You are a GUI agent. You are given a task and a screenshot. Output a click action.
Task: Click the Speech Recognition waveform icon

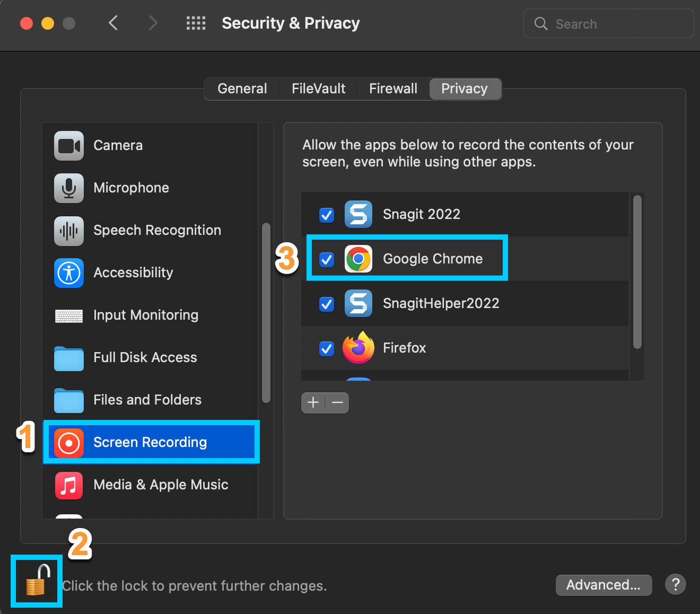[69, 231]
